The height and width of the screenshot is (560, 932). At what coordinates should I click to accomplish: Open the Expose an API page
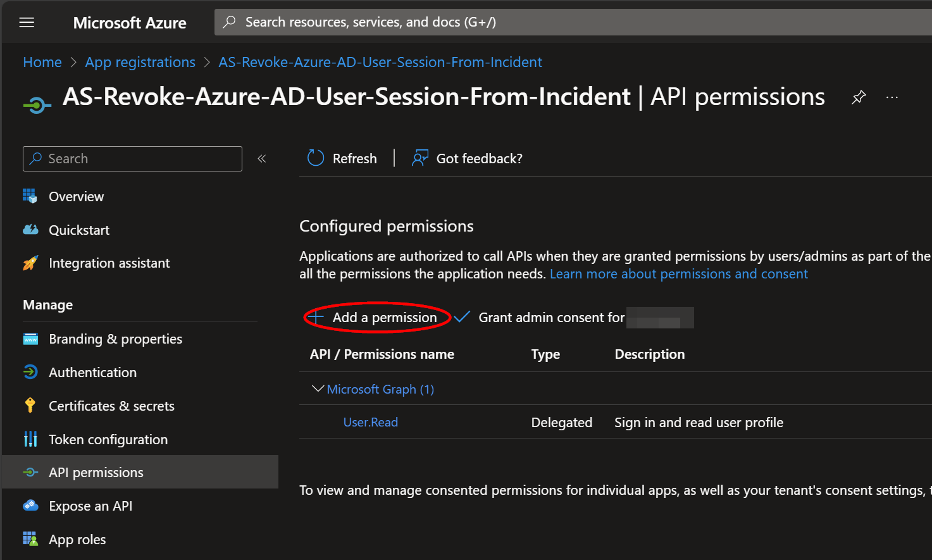click(x=90, y=506)
